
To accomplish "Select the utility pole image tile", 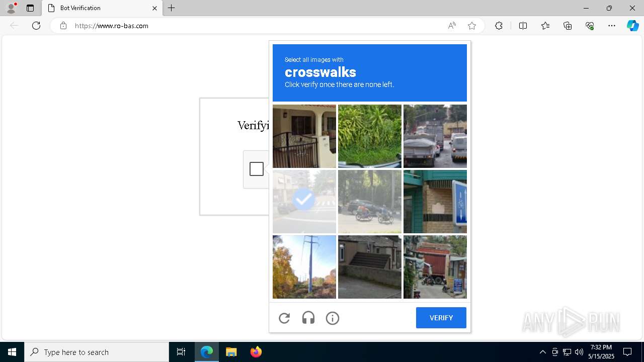I will pyautogui.click(x=304, y=267).
